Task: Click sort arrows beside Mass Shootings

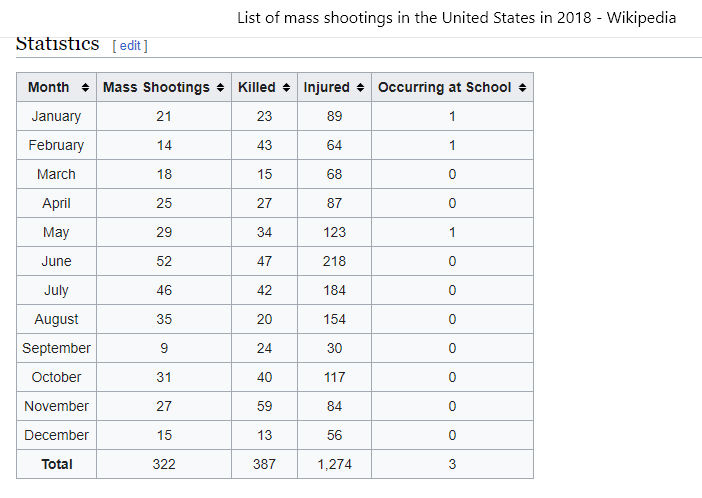Action: coord(220,88)
